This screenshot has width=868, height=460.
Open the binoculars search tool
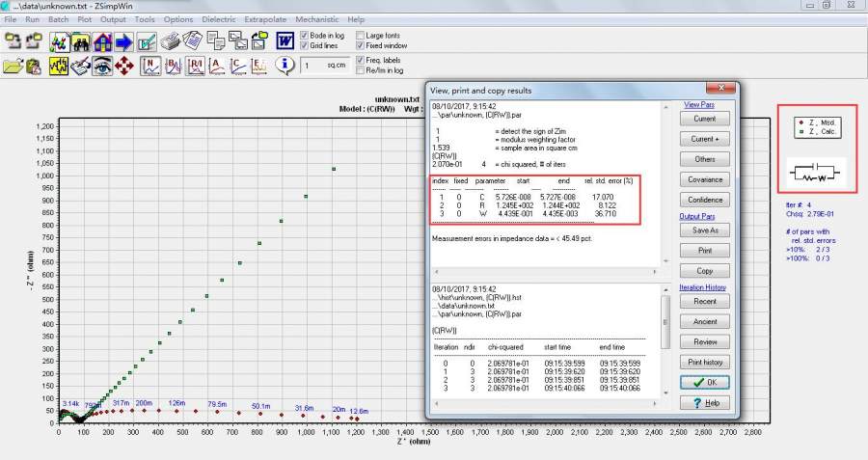pyautogui.click(x=80, y=41)
